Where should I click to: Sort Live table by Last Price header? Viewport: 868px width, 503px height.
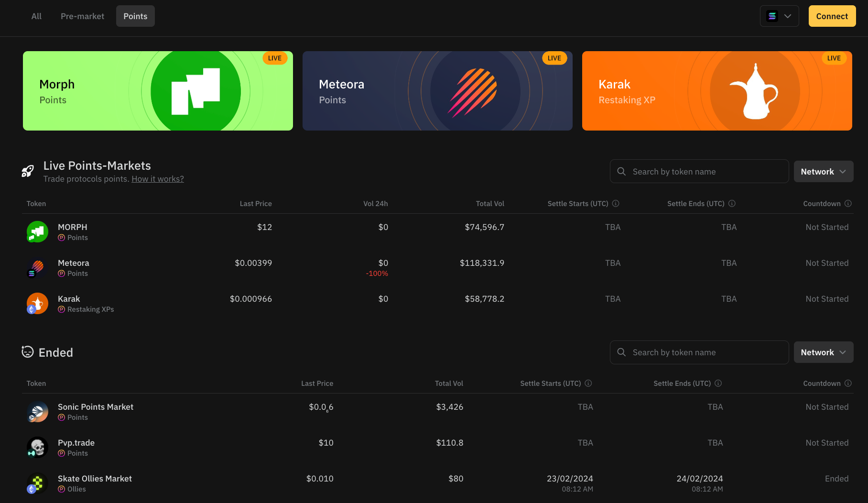[256, 204]
